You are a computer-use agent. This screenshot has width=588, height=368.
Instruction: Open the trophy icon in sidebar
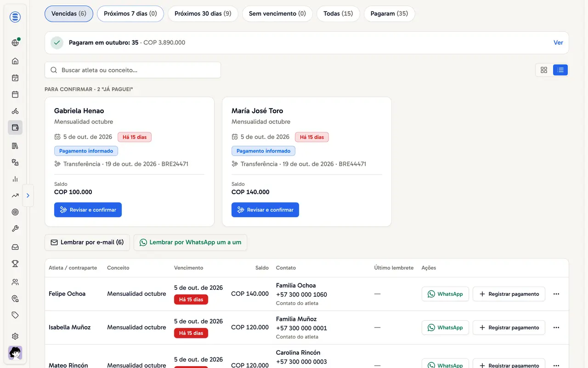15,264
